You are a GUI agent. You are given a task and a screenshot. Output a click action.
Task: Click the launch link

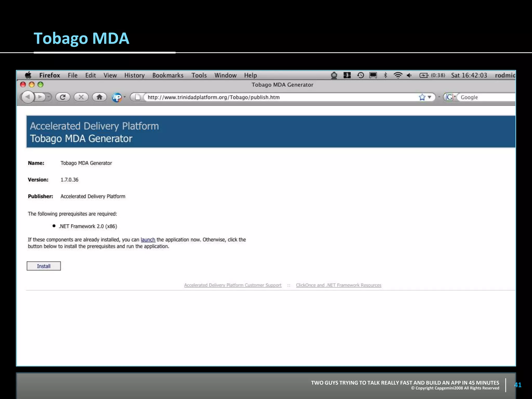click(148, 240)
